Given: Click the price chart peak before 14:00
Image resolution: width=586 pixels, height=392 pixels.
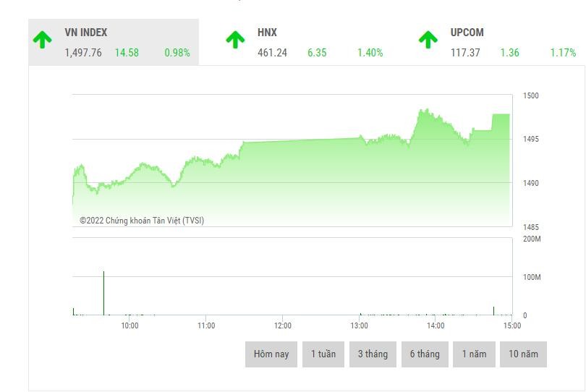Looking at the screenshot, I should coord(420,111).
